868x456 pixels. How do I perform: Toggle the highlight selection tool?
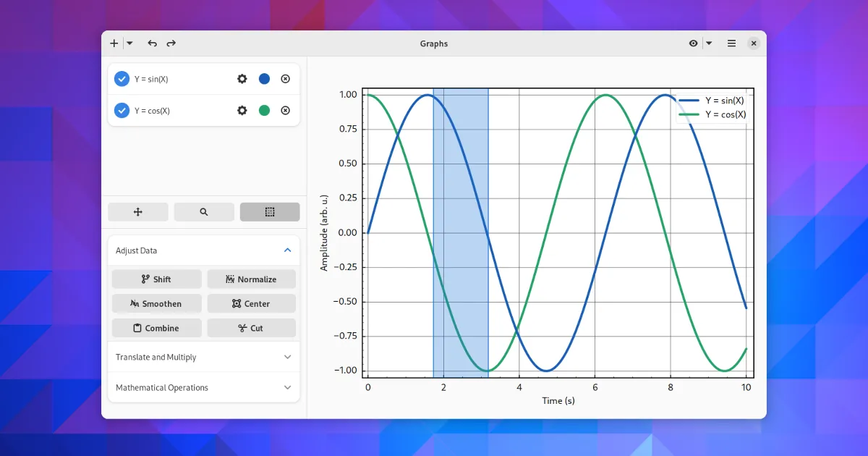(270, 212)
